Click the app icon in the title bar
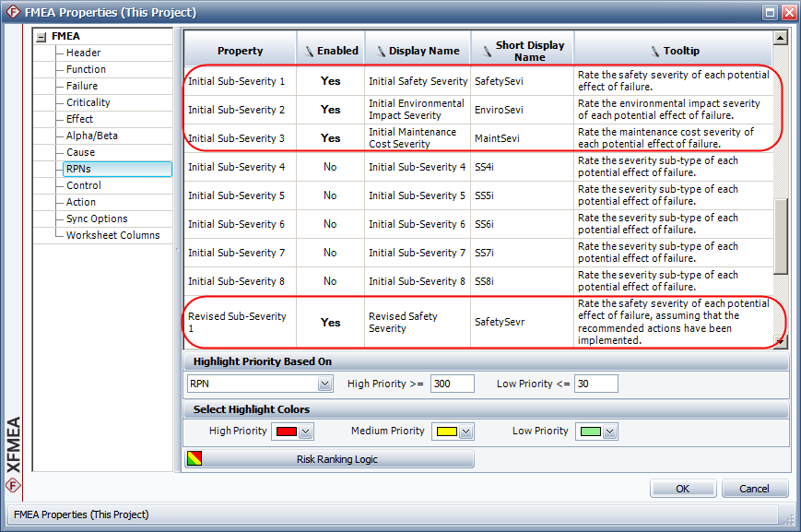The image size is (801, 532). point(12,13)
